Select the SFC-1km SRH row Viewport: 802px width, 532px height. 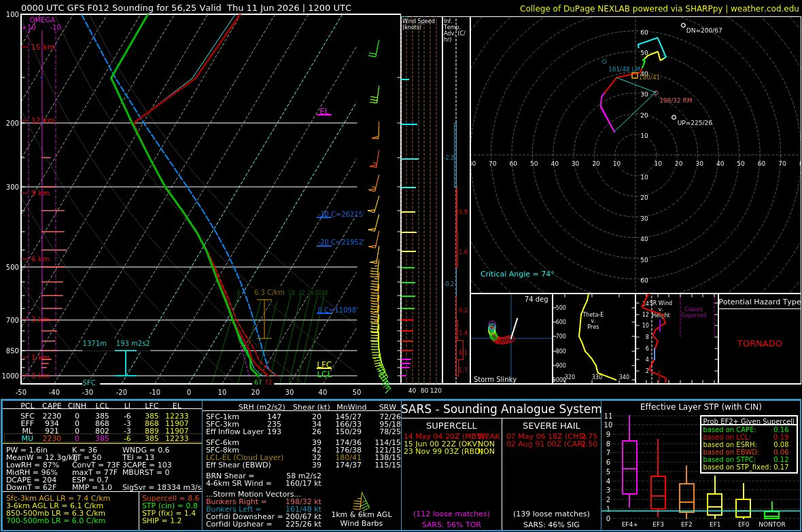[303, 416]
